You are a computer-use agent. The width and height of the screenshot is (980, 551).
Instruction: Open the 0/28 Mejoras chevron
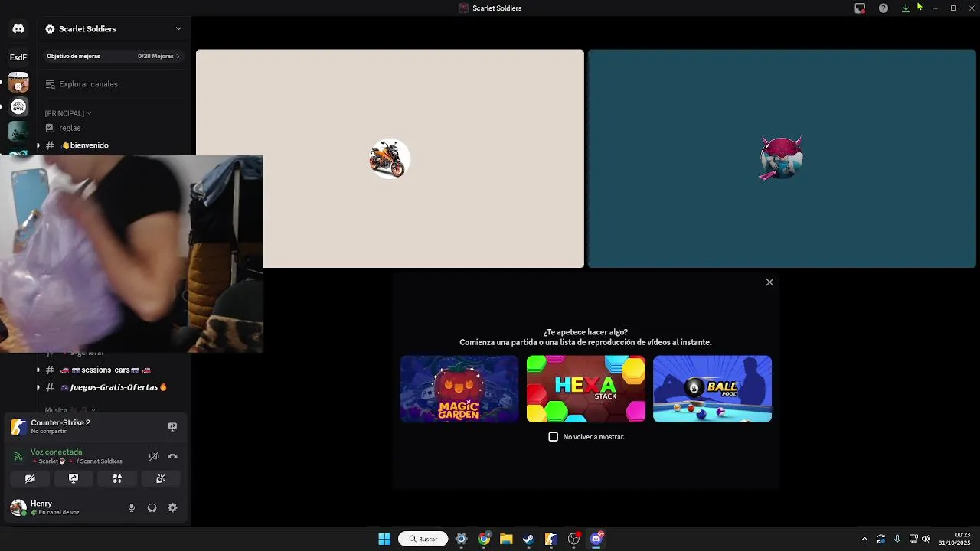(x=178, y=56)
